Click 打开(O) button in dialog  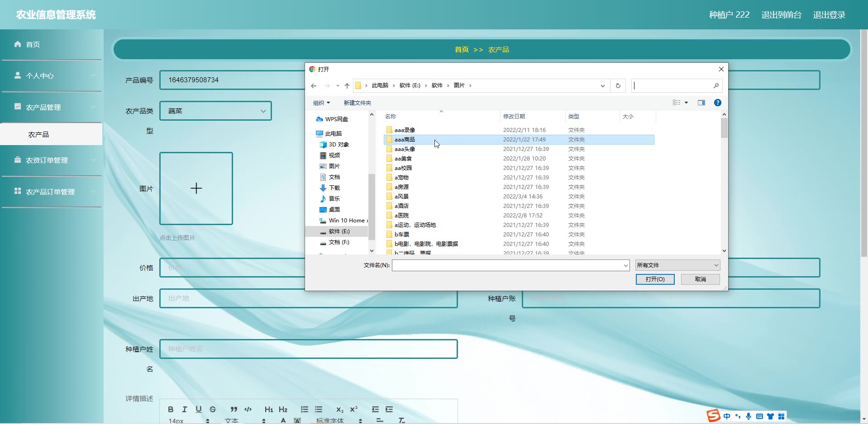pos(655,279)
